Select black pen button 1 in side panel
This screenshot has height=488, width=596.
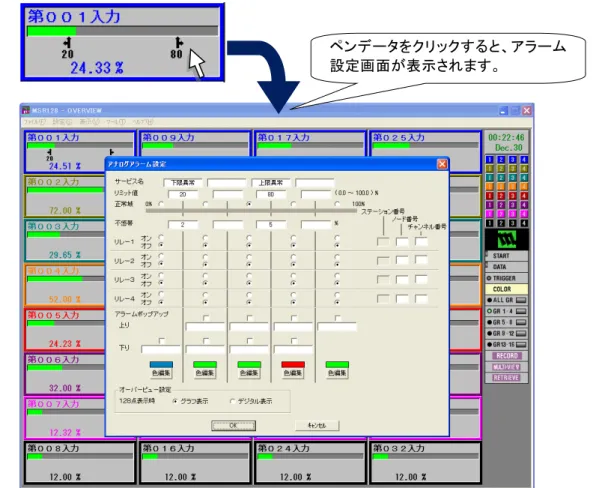point(490,223)
